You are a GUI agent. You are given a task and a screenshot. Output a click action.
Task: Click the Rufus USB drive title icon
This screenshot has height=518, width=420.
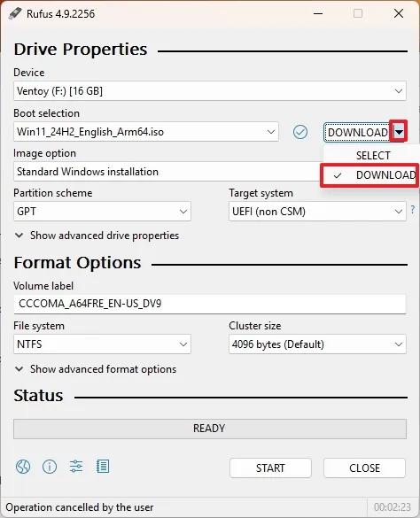tap(15, 13)
